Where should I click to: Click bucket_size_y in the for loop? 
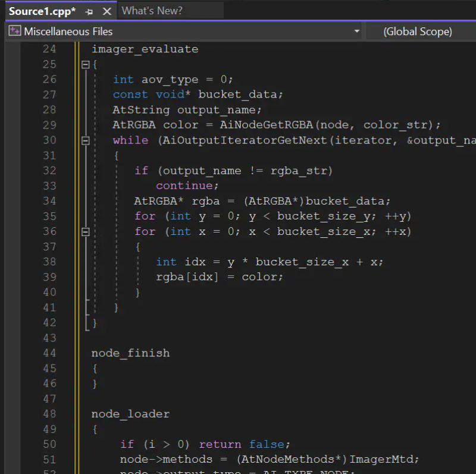click(324, 216)
